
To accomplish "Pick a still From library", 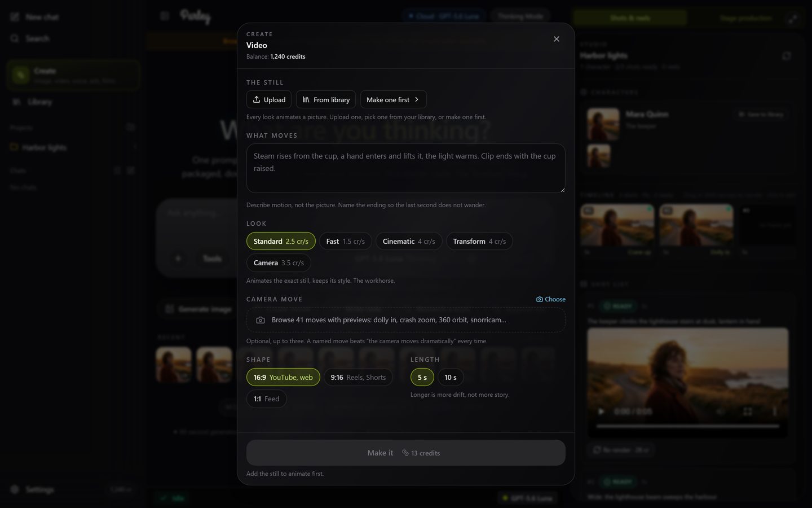I will coord(326,99).
